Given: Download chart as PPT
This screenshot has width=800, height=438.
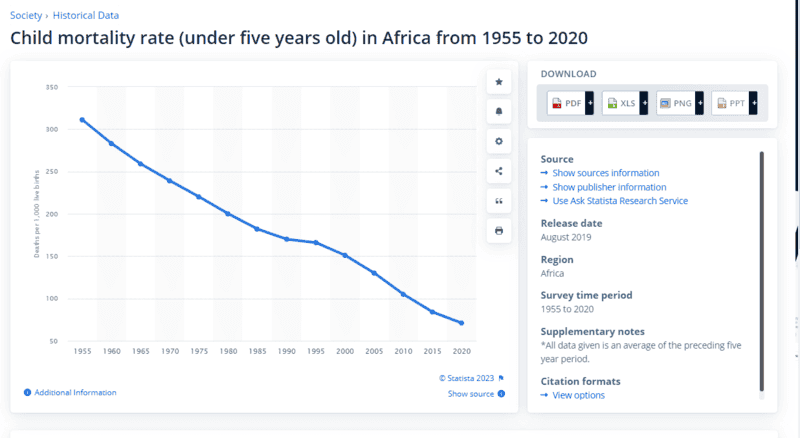Looking at the screenshot, I should [734, 103].
